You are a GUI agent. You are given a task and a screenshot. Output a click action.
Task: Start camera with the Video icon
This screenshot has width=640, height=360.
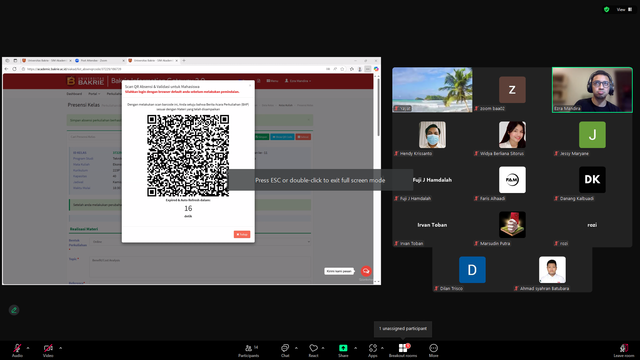click(48, 349)
